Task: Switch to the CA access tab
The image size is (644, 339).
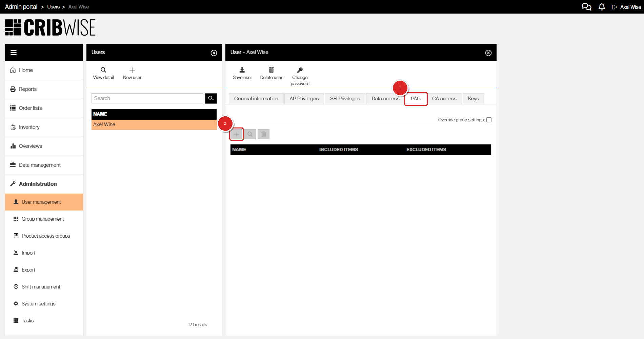Action: coord(444,99)
